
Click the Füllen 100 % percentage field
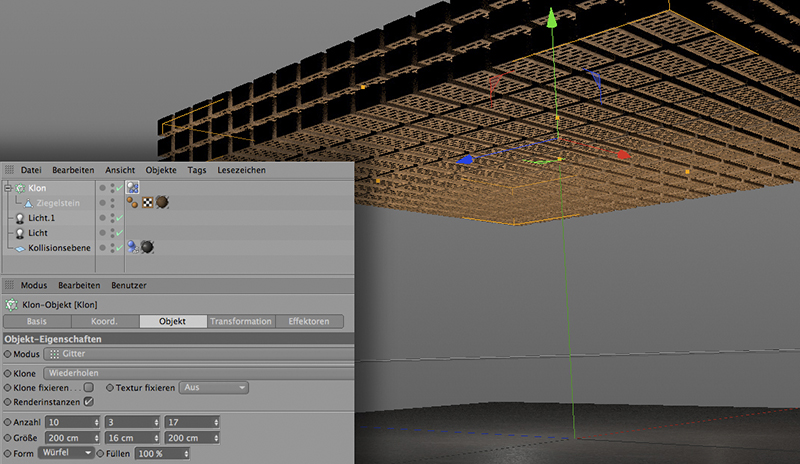pos(165,454)
